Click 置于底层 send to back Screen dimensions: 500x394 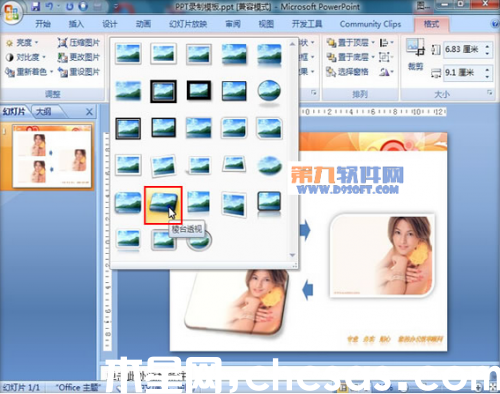click(x=348, y=57)
